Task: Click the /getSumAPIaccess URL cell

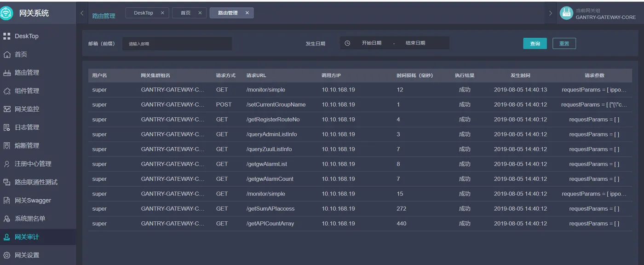Action: click(270, 208)
